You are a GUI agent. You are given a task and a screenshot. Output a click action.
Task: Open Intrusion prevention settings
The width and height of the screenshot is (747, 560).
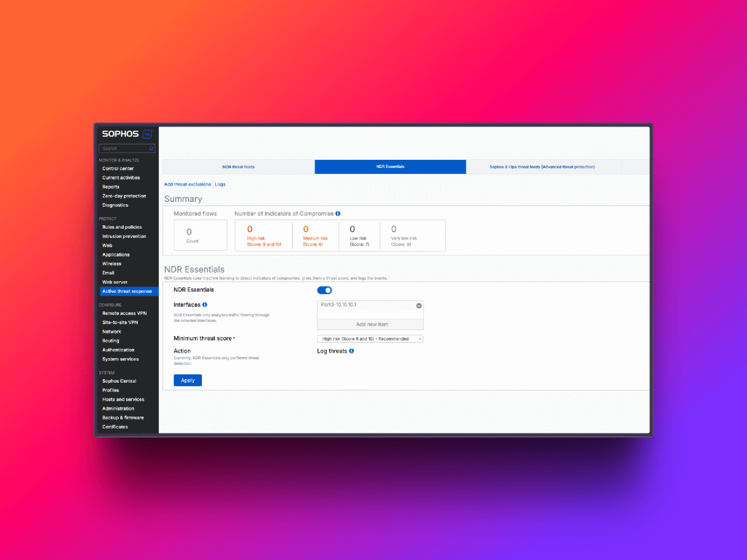tap(124, 236)
